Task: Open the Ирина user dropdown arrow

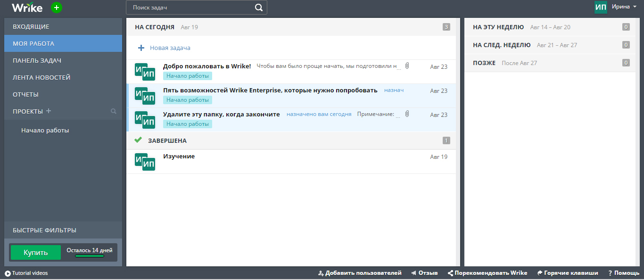Action: pos(635,7)
